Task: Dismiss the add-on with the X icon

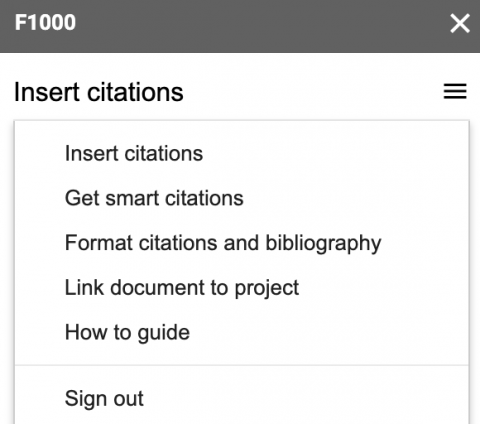Action: (460, 23)
